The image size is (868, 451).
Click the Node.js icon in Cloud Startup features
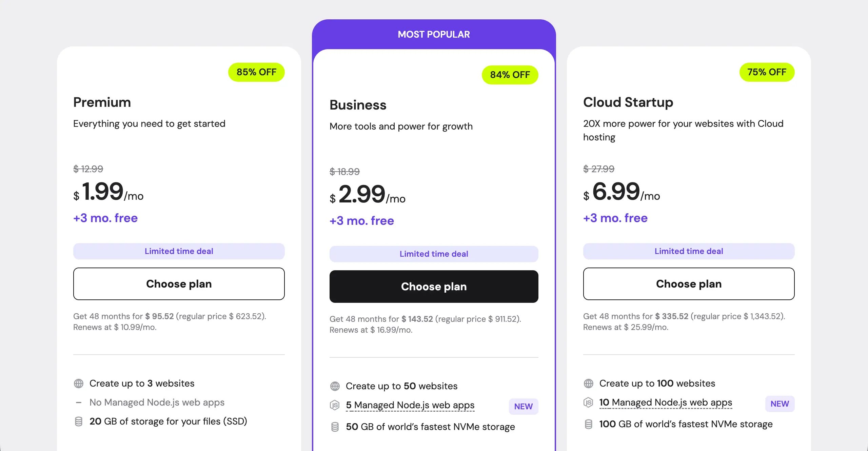[589, 403]
